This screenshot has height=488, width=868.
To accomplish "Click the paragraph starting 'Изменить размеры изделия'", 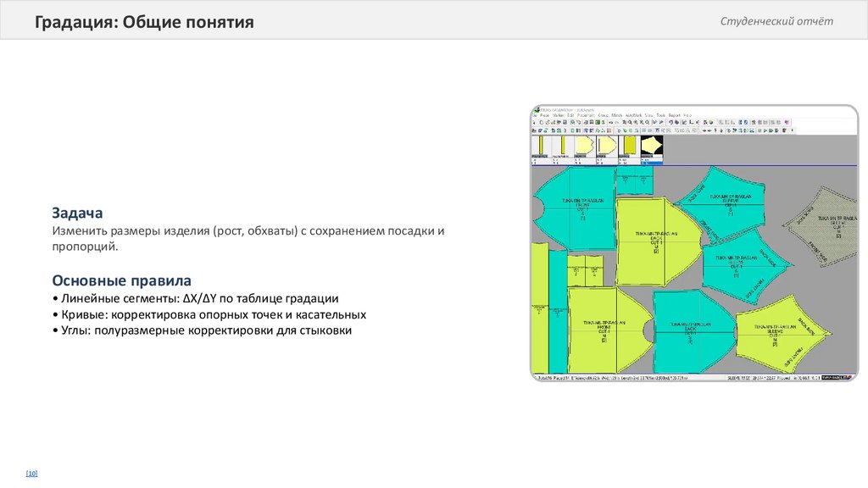I will coord(248,238).
